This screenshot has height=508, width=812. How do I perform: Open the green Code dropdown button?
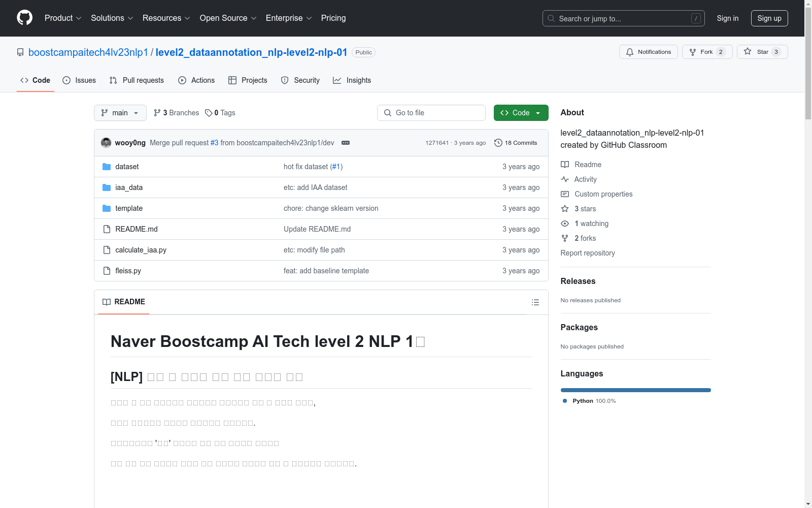(521, 113)
